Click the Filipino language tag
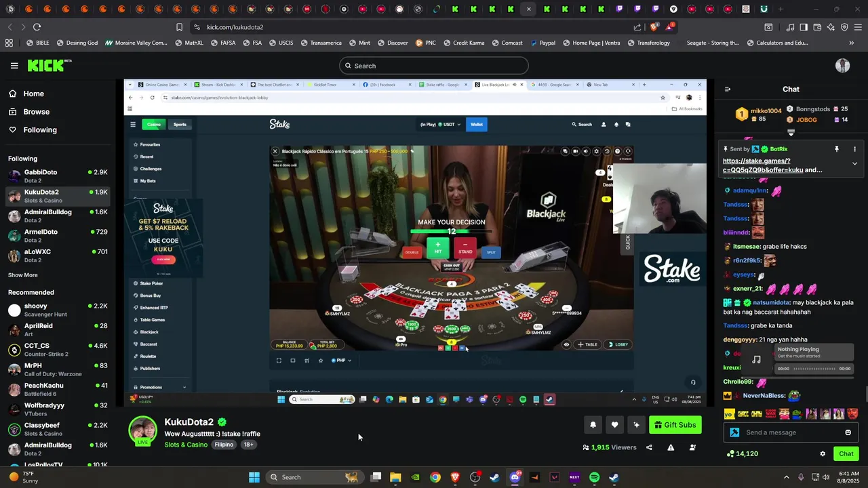The height and width of the screenshot is (488, 868). [224, 445]
